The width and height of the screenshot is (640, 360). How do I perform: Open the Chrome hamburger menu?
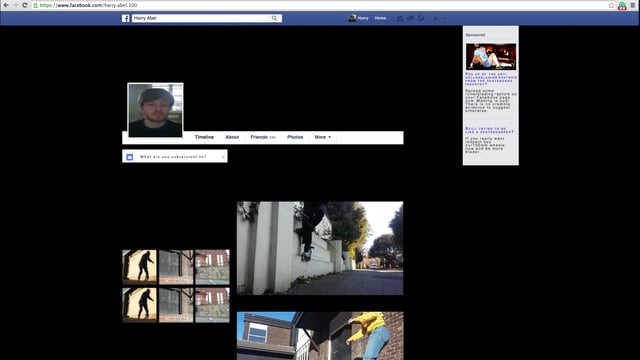tap(633, 5)
